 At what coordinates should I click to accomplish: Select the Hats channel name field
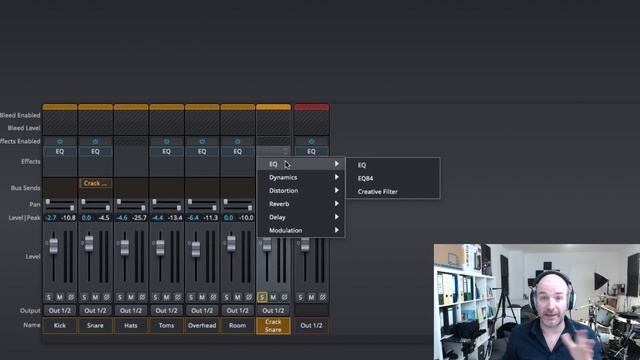[131, 326]
